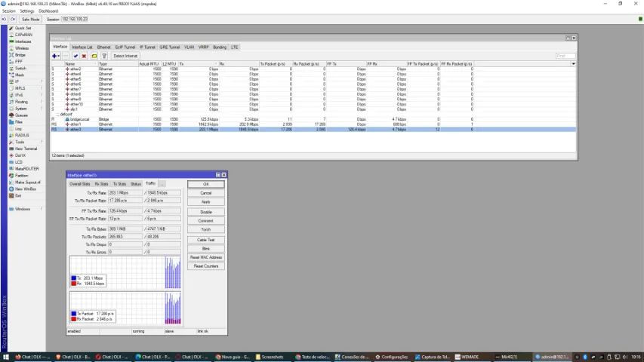
Task: Open New WinBox from the sidebar
Action: (x=26, y=189)
